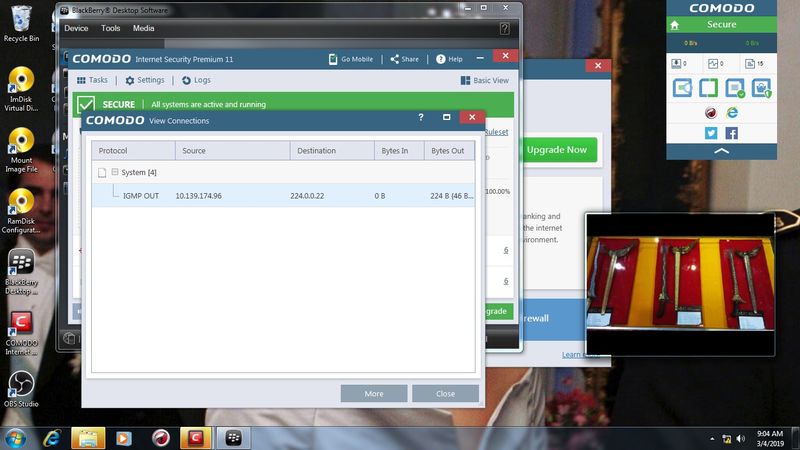Viewport: 800px width, 450px height.
Task: Sort by Destination column header
Action: pos(332,151)
